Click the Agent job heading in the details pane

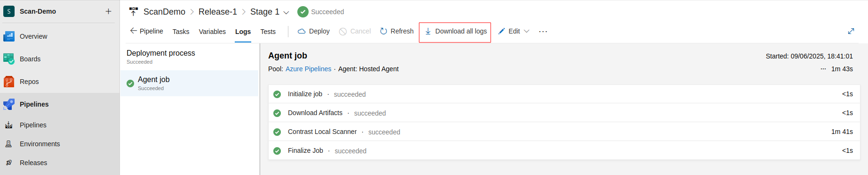click(x=287, y=56)
